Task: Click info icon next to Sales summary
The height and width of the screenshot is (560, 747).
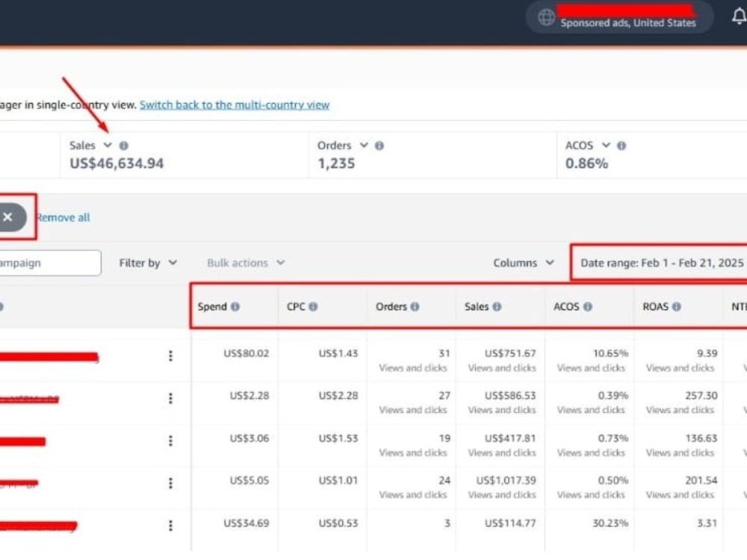Action: [x=123, y=146]
